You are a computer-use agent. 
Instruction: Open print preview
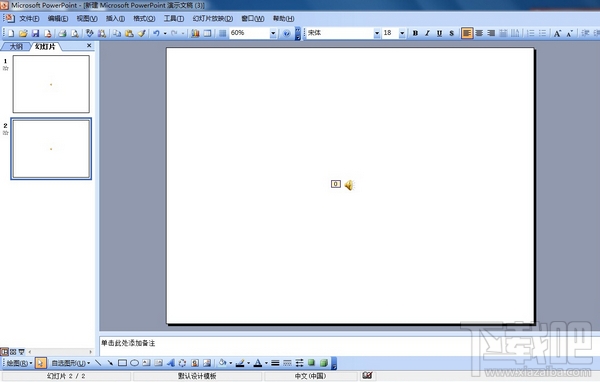click(75, 33)
